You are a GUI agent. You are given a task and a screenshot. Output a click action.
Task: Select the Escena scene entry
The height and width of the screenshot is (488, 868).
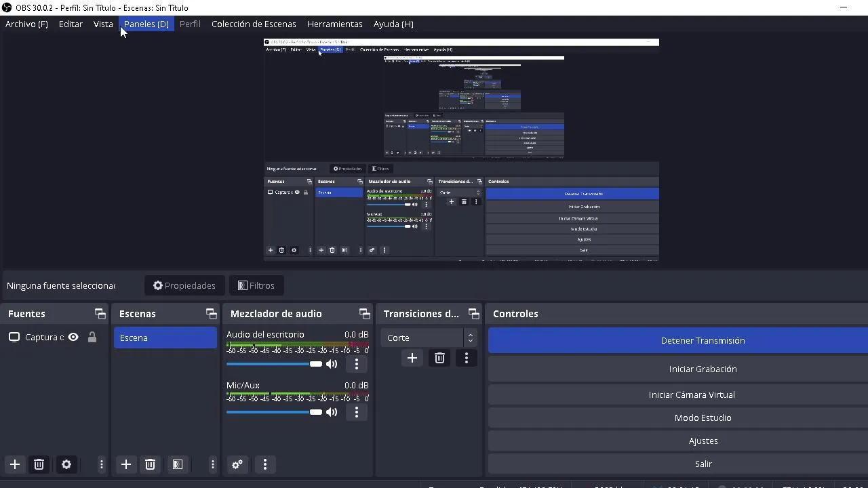[165, 338]
